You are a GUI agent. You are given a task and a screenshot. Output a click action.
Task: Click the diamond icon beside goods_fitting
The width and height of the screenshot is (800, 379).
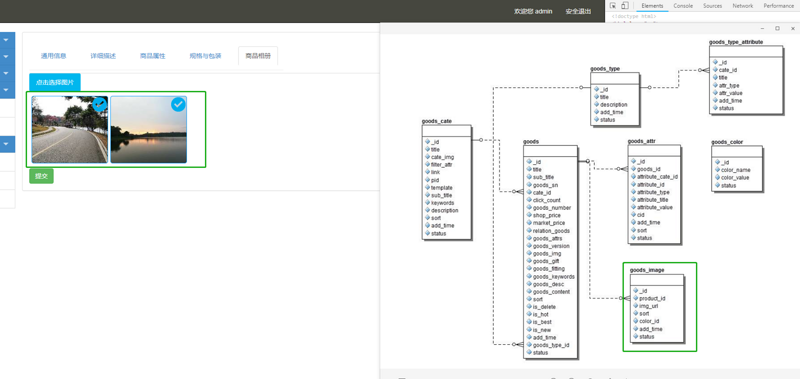tap(529, 269)
